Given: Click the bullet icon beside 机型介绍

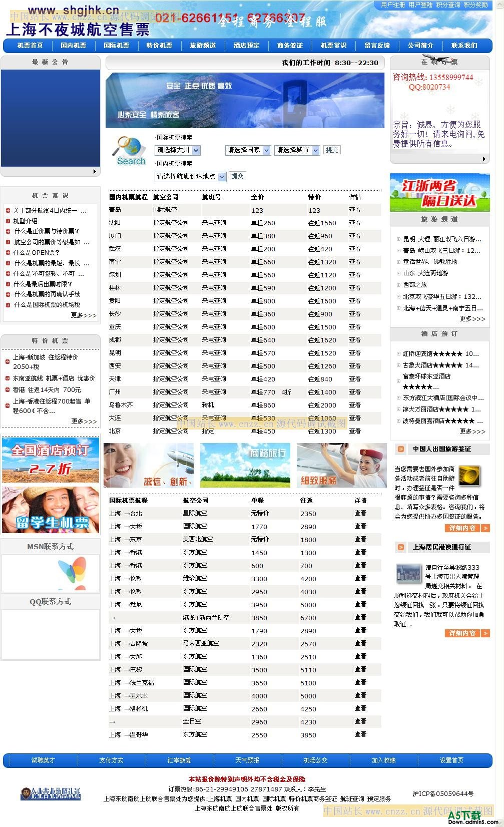Looking at the screenshot, I should tap(8, 221).
